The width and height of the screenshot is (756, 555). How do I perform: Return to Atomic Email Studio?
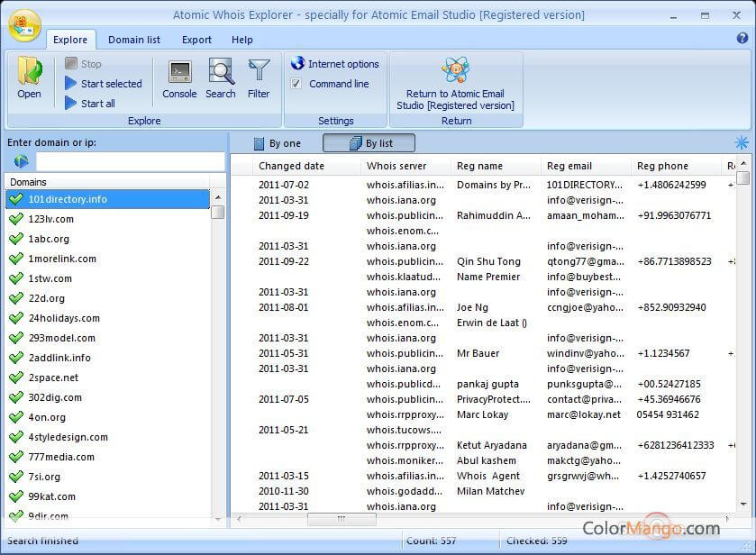(x=455, y=84)
